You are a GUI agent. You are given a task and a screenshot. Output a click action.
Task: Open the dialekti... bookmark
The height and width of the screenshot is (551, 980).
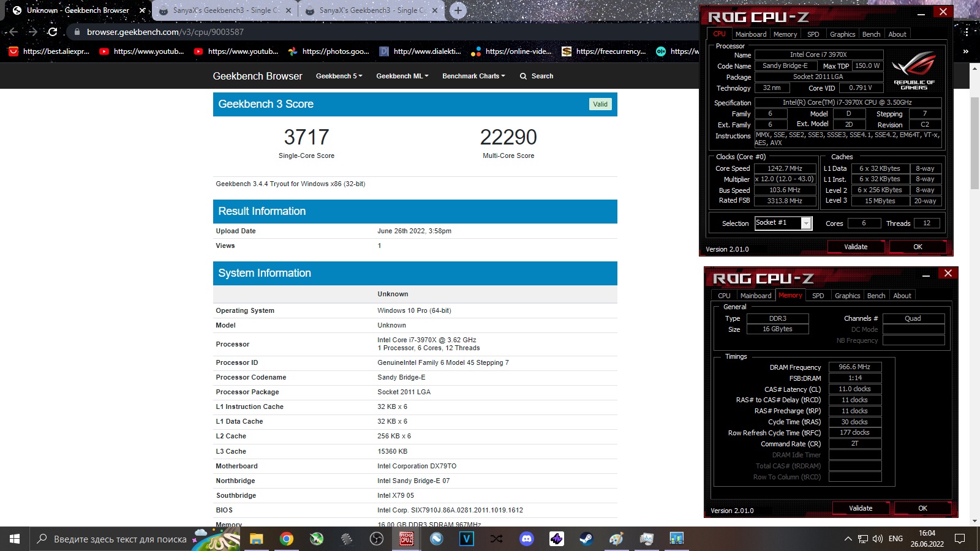point(421,51)
